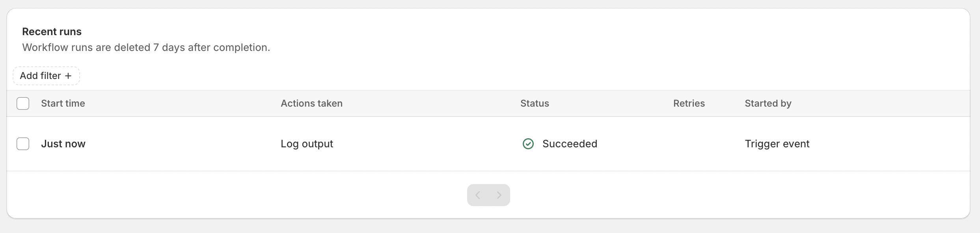Click the Recent runs heading
980x233 pixels.
52,32
